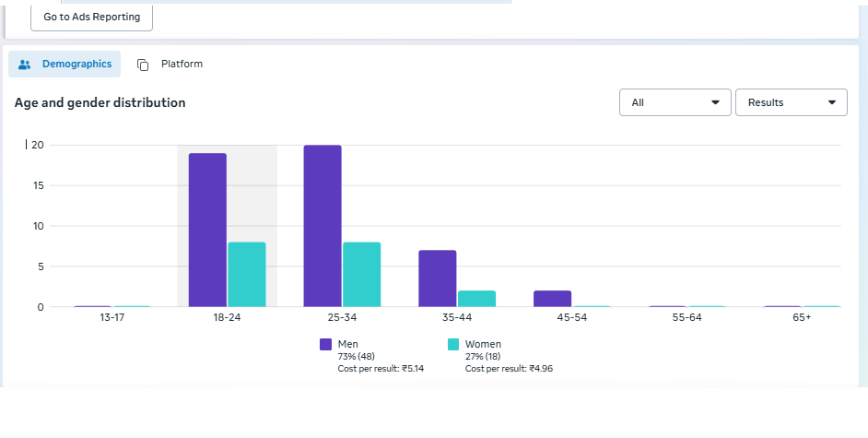Click the Platform copy icon

pos(143,65)
